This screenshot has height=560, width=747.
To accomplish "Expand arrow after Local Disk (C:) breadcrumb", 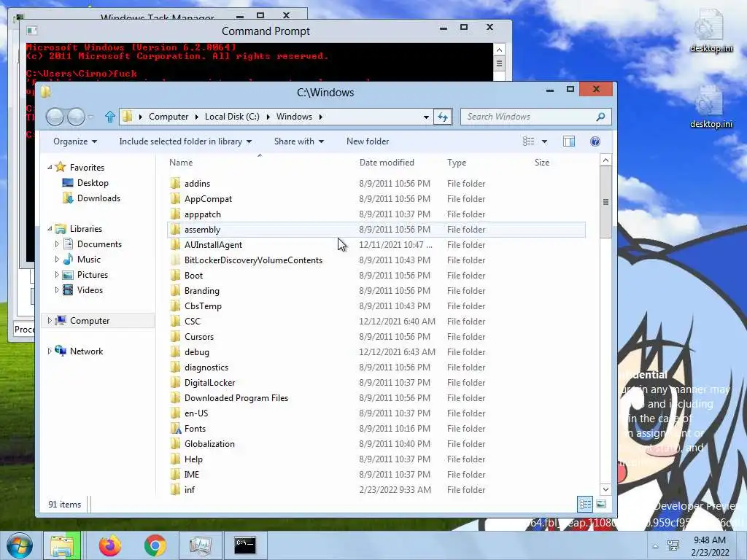I will (268, 117).
